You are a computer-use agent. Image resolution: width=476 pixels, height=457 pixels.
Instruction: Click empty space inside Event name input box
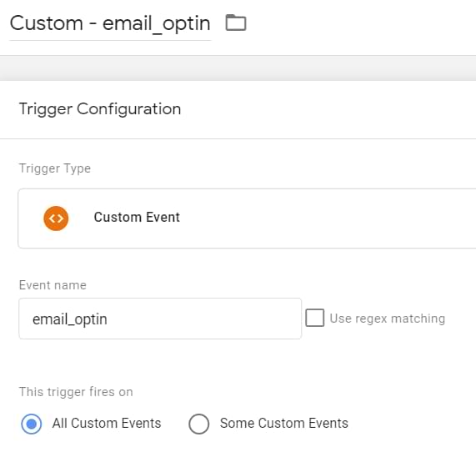click(203, 319)
